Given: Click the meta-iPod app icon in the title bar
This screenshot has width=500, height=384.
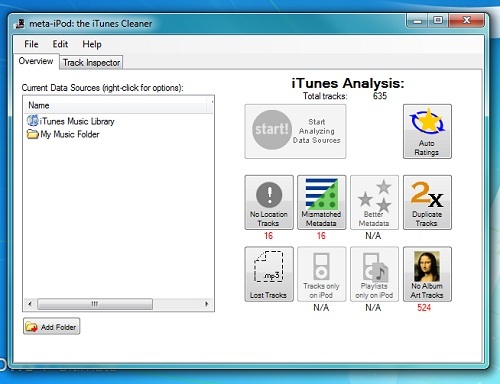Looking at the screenshot, I should tap(20, 24).
